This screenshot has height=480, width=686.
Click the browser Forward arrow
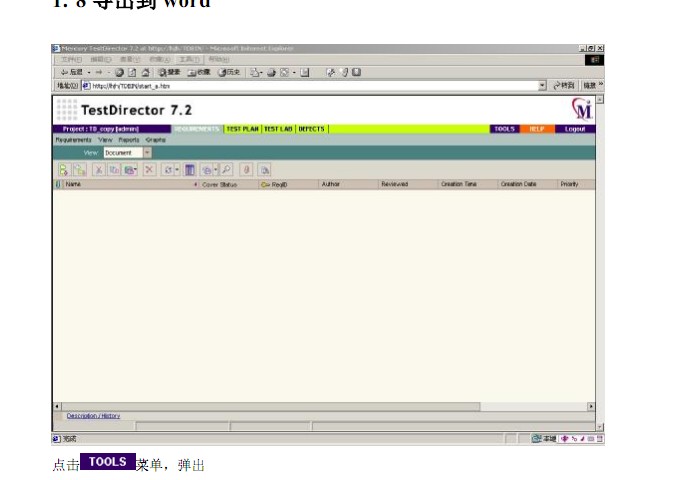(99, 72)
